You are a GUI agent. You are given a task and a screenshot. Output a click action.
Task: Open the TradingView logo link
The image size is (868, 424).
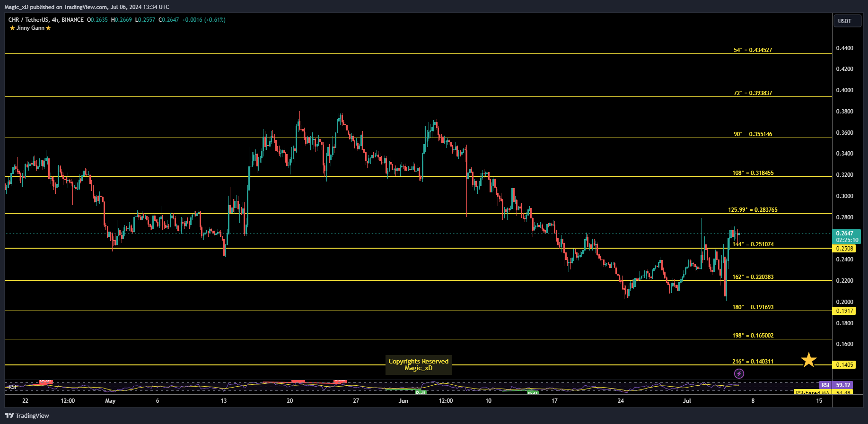(27, 415)
